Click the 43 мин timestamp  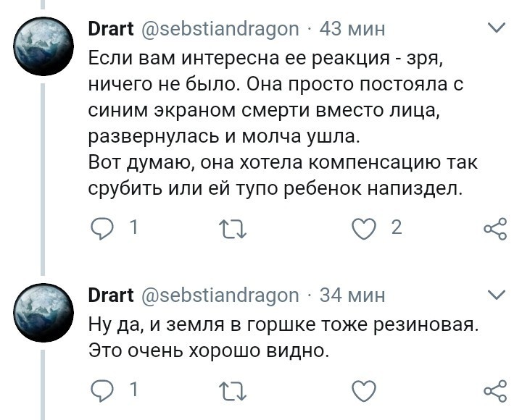[352, 29]
